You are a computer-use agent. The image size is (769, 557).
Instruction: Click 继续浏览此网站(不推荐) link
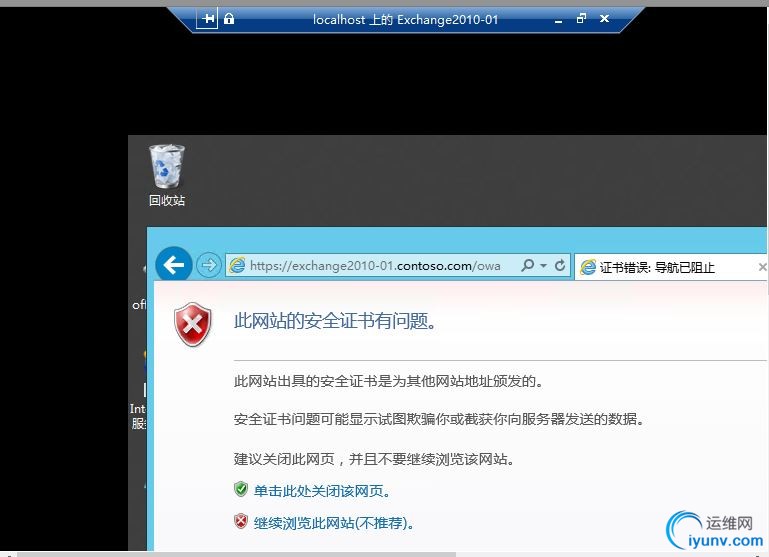pyautogui.click(x=334, y=523)
